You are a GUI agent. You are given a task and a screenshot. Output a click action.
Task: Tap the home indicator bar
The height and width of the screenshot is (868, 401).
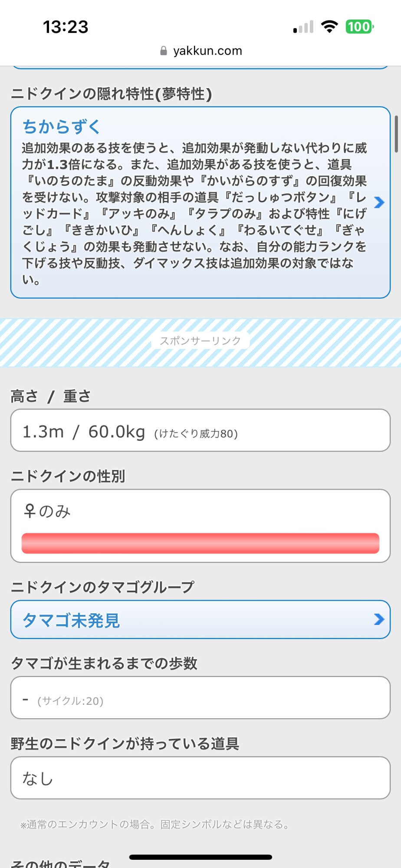click(200, 857)
